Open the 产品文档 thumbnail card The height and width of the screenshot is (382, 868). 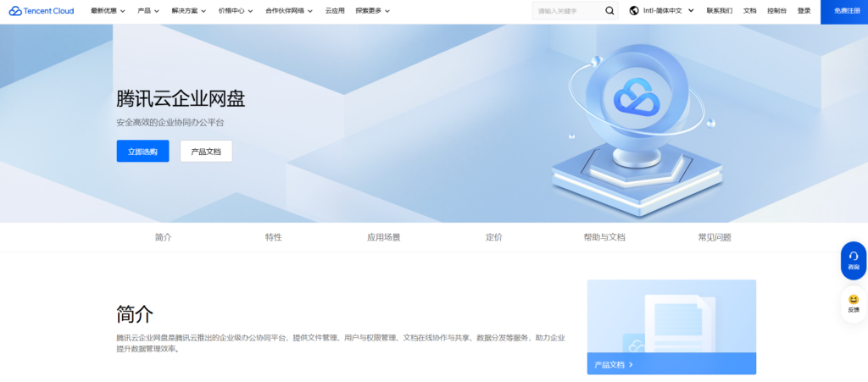click(670, 326)
